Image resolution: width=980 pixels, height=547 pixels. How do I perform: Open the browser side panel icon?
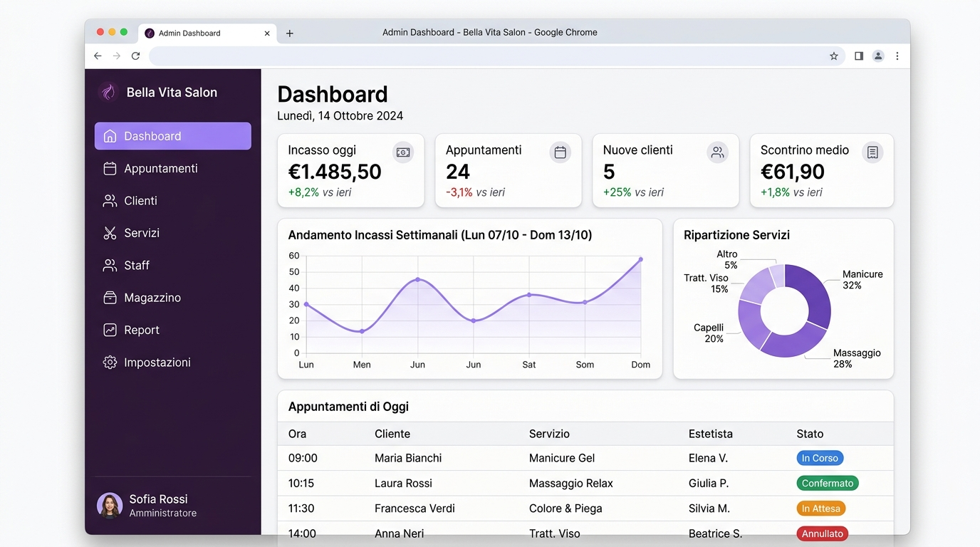pyautogui.click(x=859, y=56)
